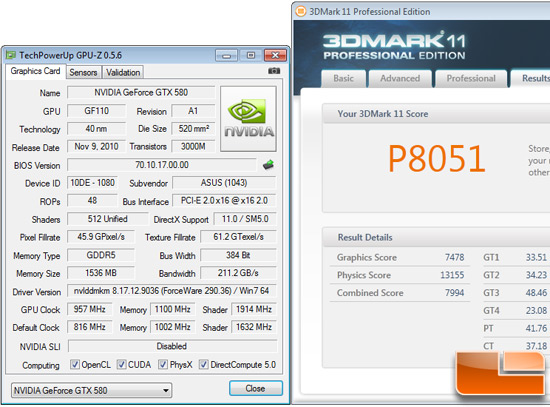Click the Die Size field 520 mm²
This screenshot has height=407, width=550.
point(193,129)
